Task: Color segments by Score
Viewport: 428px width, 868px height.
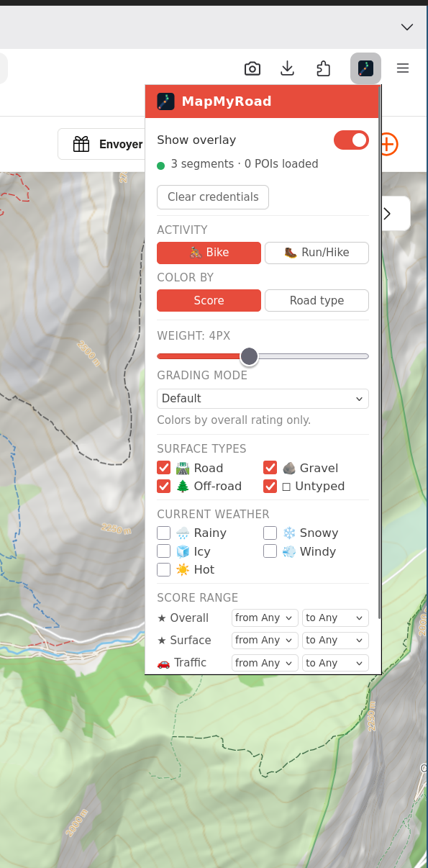Action: pos(209,301)
